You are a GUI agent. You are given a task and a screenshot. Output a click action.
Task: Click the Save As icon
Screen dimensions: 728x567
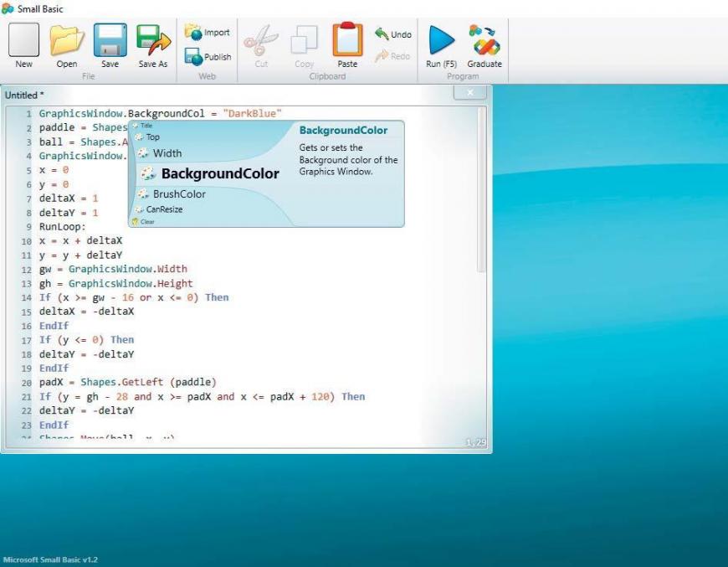click(x=153, y=40)
